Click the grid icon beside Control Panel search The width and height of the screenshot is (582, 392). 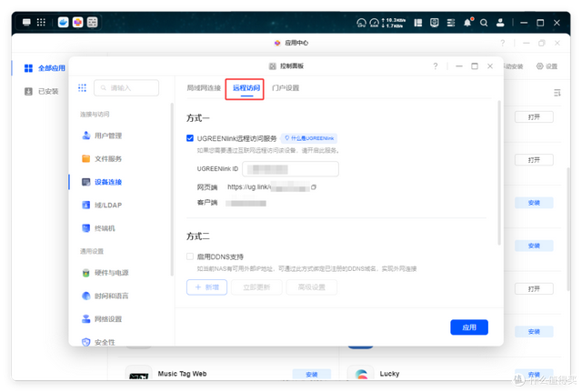coord(83,88)
